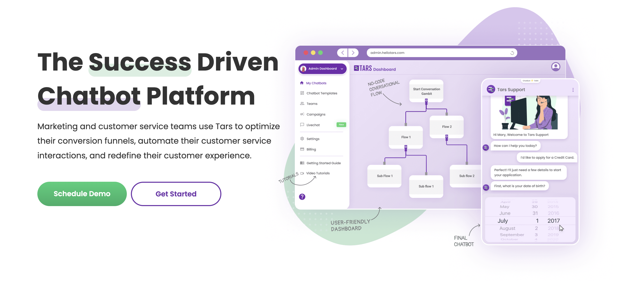The width and height of the screenshot is (644, 300).
Task: Click the browser back arrow
Action: point(342,53)
